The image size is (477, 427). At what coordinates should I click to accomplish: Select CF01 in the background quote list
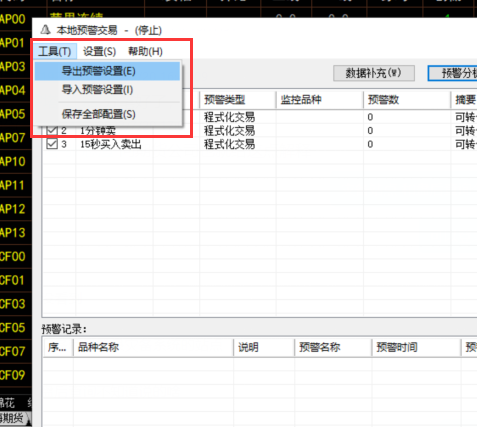(x=13, y=280)
